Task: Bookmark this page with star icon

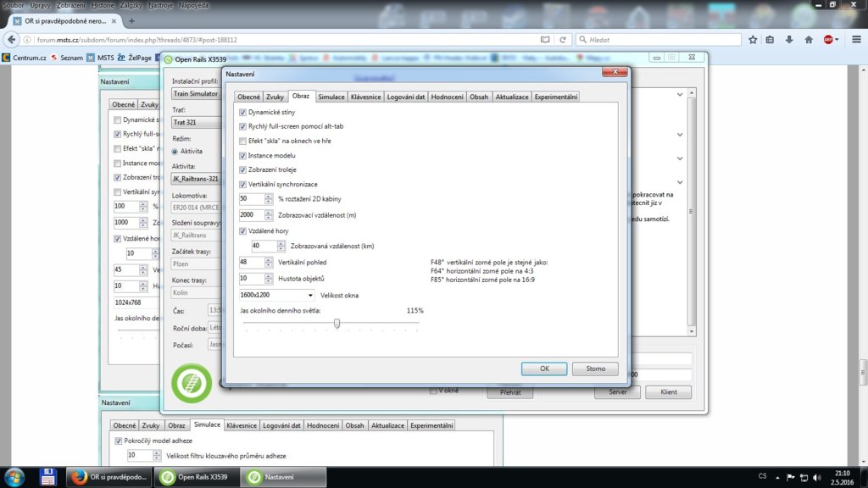Action: tap(753, 40)
